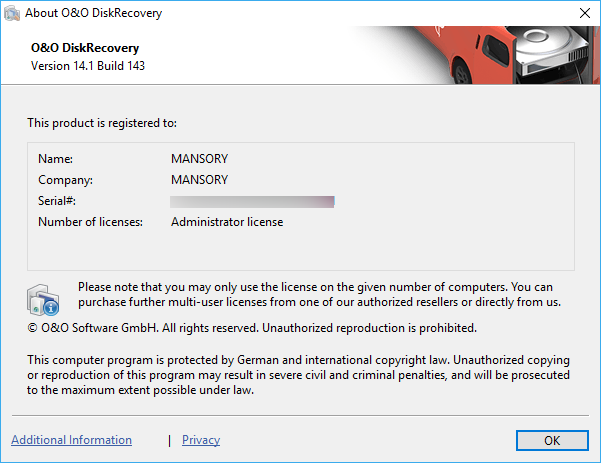Click the German copyright law warning paragraph
Screen dimensions: 601x463
pyautogui.click(x=298, y=375)
